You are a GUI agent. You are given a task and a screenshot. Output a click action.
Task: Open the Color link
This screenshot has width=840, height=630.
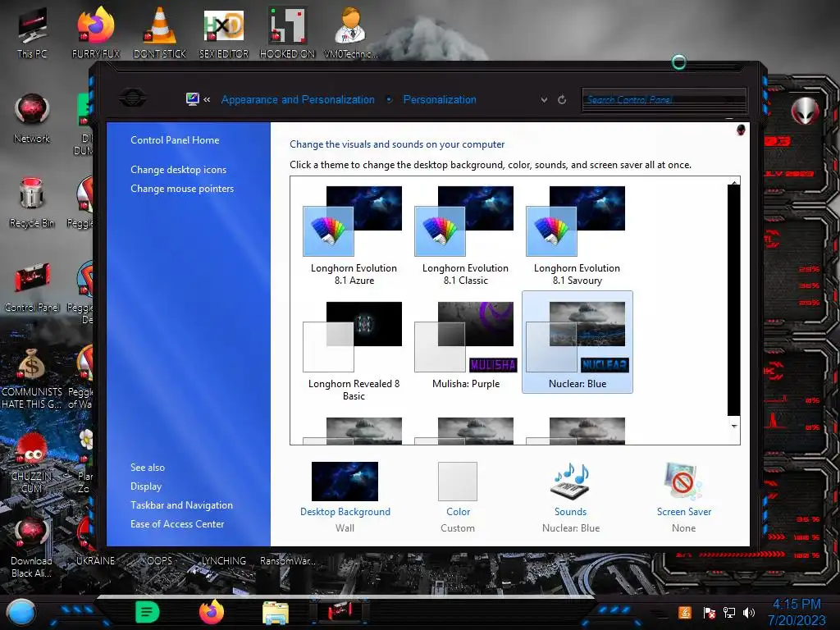[458, 512]
